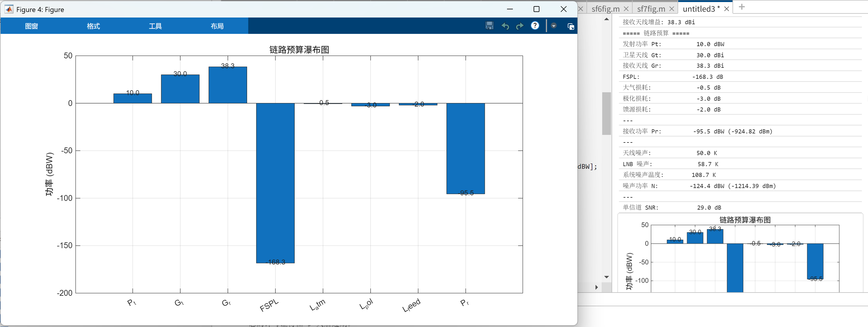Click the undo arrow in figure toolbar
The height and width of the screenshot is (327, 868).
pos(505,26)
